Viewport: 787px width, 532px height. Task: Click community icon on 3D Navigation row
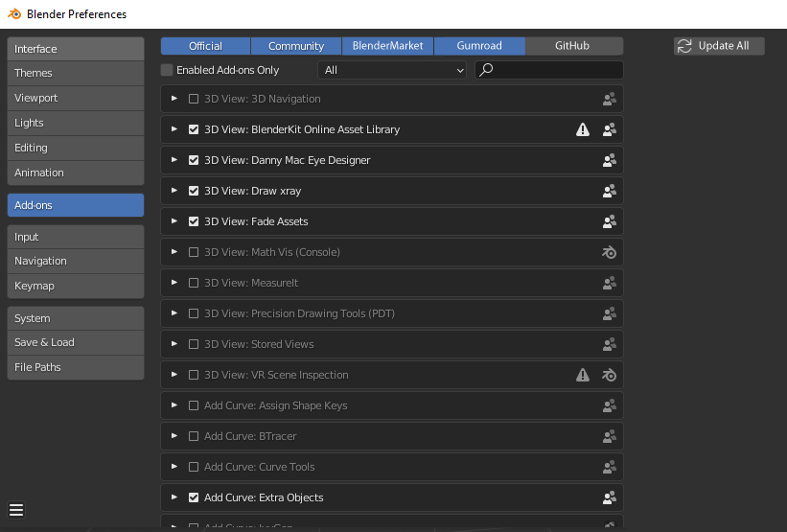[x=610, y=99]
